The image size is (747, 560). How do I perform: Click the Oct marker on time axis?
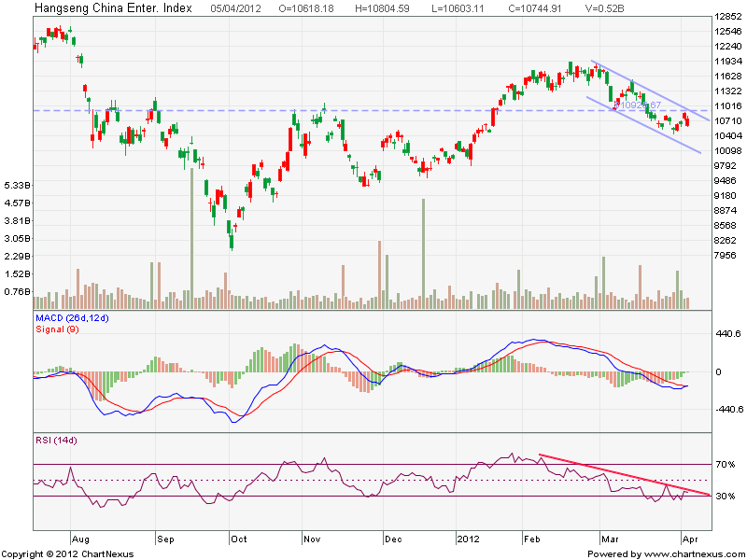pyautogui.click(x=237, y=539)
